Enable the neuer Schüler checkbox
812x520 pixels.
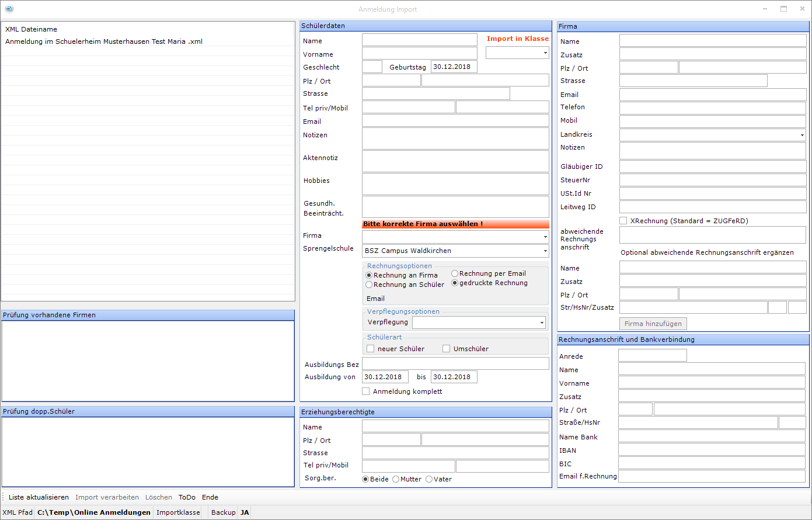click(370, 349)
